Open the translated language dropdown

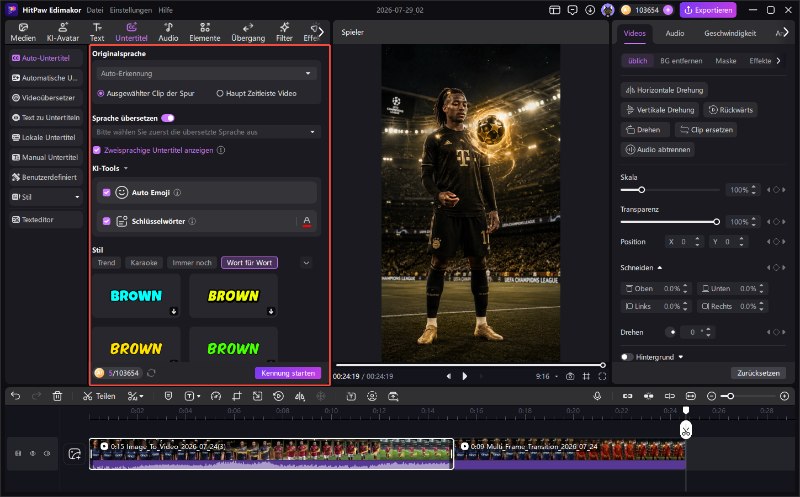(207, 132)
